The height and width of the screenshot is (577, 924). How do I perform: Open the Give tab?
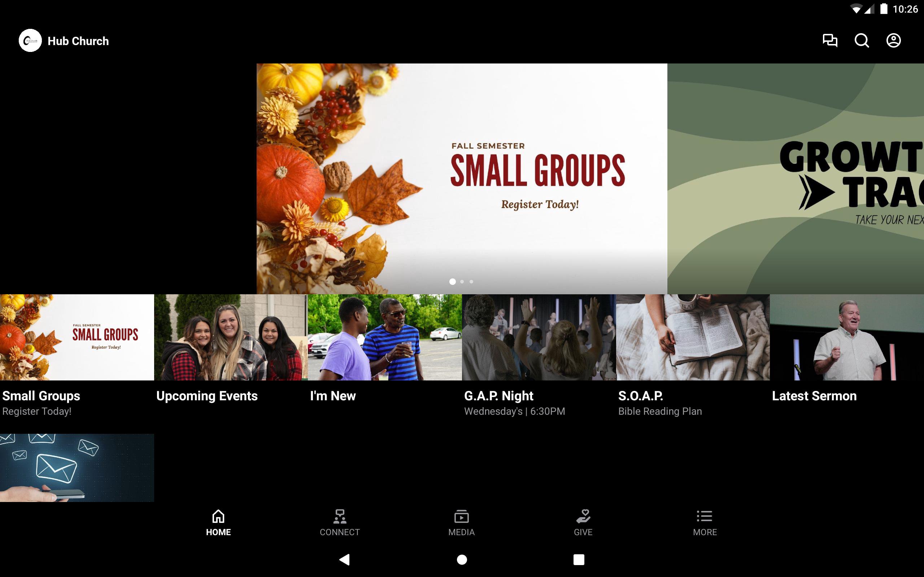(x=583, y=523)
